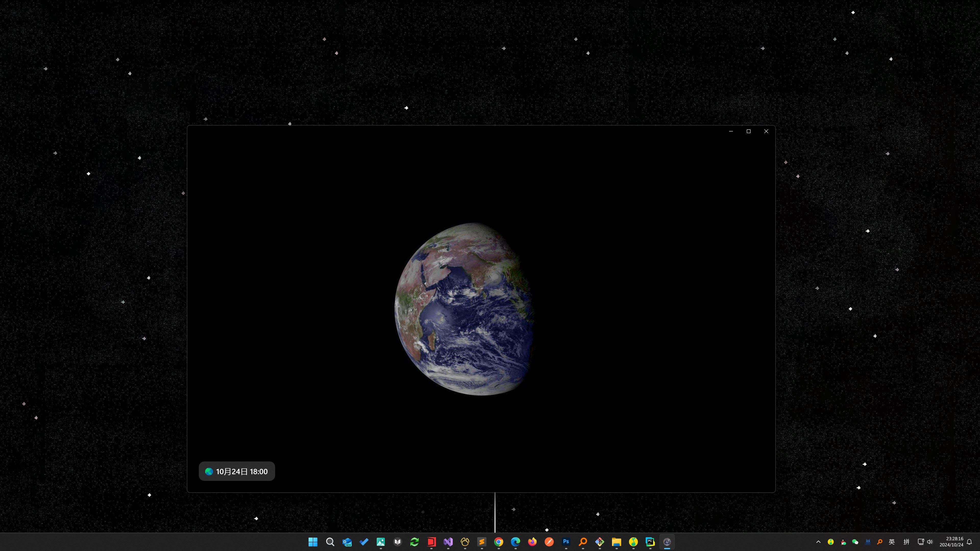Open the WeChat tray icon
The height and width of the screenshot is (551, 980).
click(x=855, y=542)
